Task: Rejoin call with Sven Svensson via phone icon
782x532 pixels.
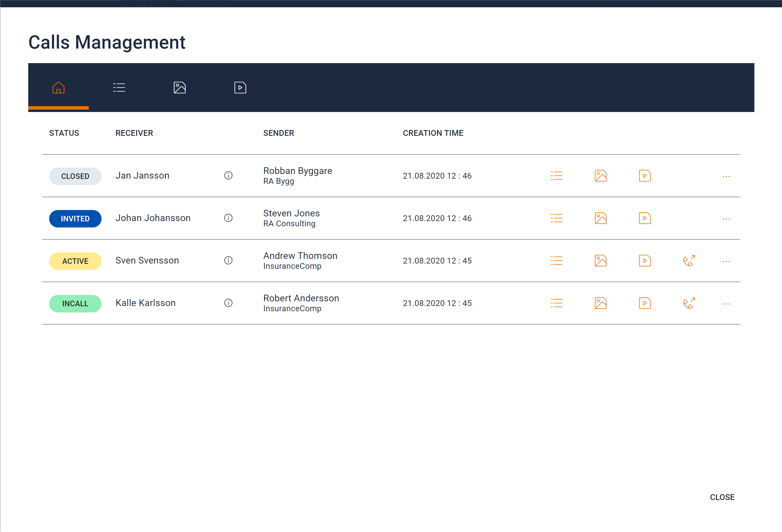Action: pos(689,260)
